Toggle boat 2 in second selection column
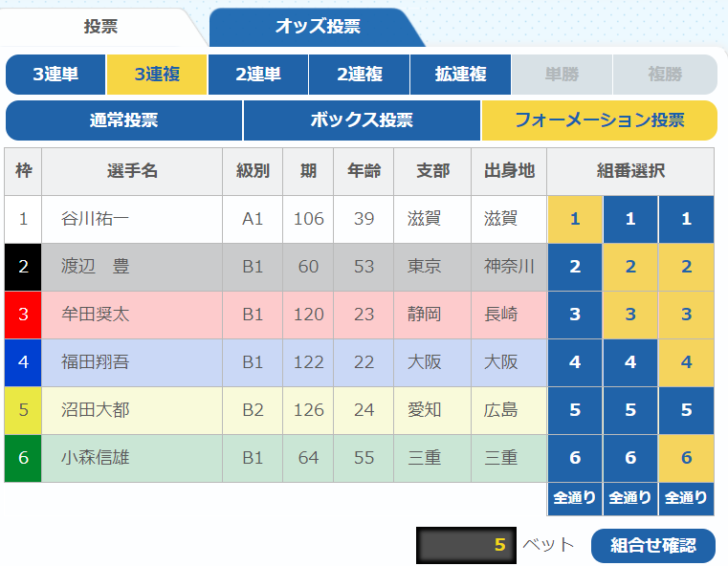Viewport: 728px width, 566px height. pyautogui.click(x=630, y=267)
